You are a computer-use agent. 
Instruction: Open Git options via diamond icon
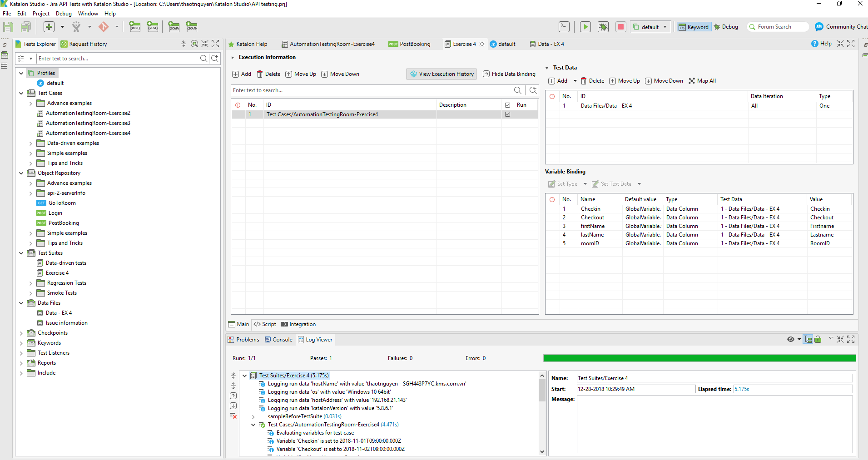pyautogui.click(x=104, y=26)
